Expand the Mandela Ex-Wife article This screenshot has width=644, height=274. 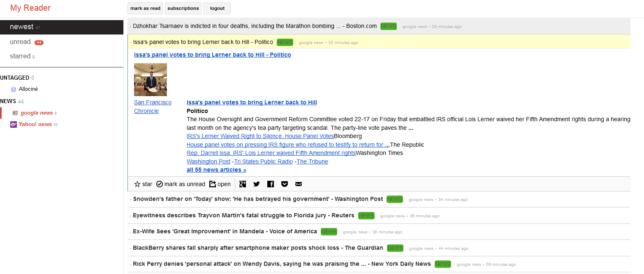point(225,231)
